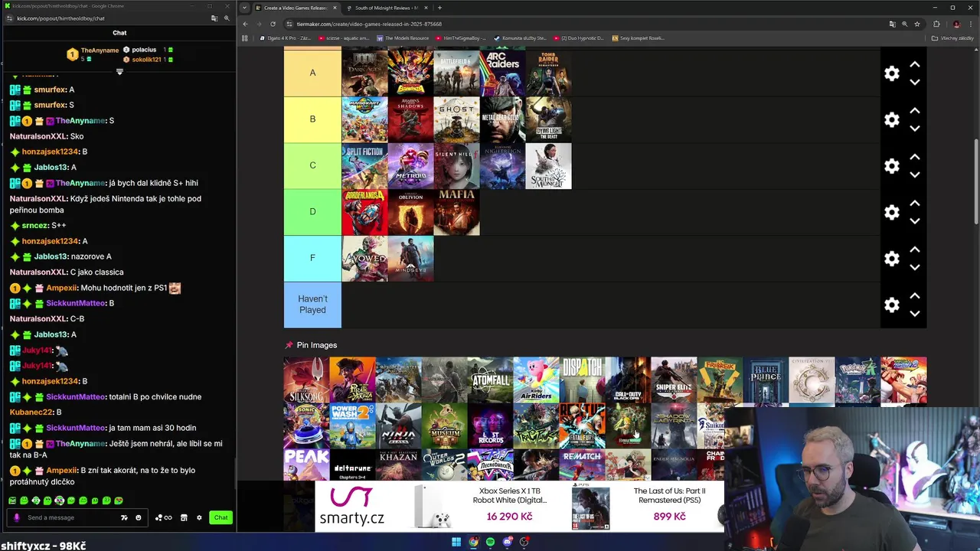The width and height of the screenshot is (980, 551).
Task: Open settings gear for tier C row
Action: coord(892,166)
